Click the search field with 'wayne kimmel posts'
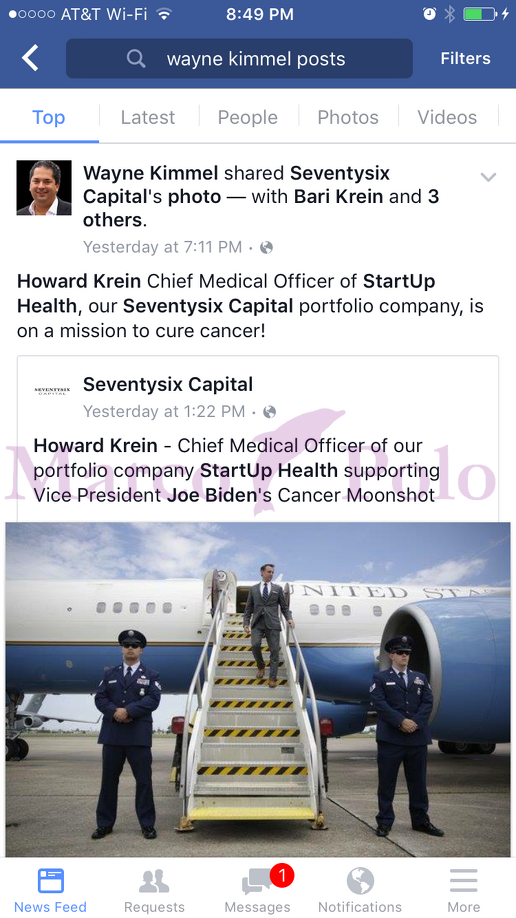Screen dimensions: 516x918 pyautogui.click(x=240, y=59)
